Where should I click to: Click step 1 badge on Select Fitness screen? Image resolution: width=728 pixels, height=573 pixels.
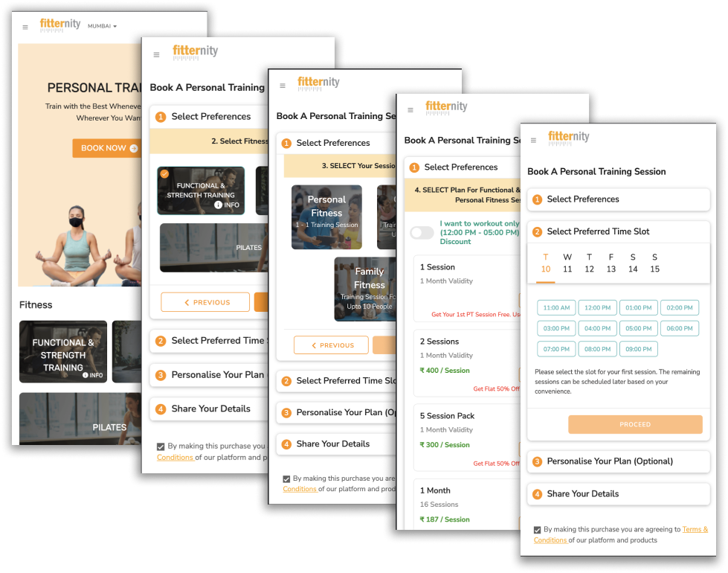coord(161,117)
